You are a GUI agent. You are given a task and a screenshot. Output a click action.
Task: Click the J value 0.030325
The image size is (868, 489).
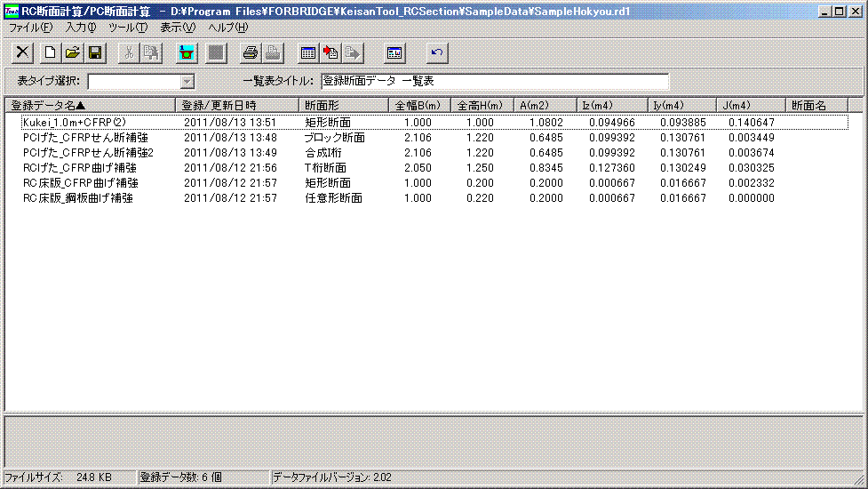tap(752, 168)
